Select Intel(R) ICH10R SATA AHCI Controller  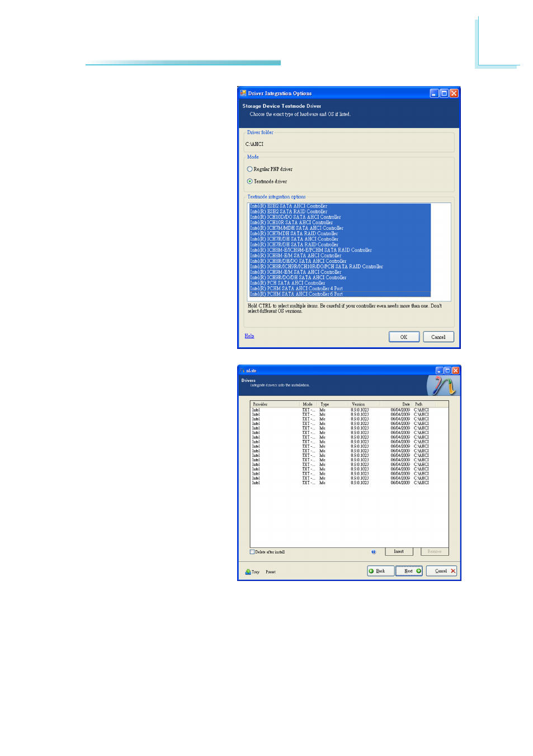click(300, 223)
